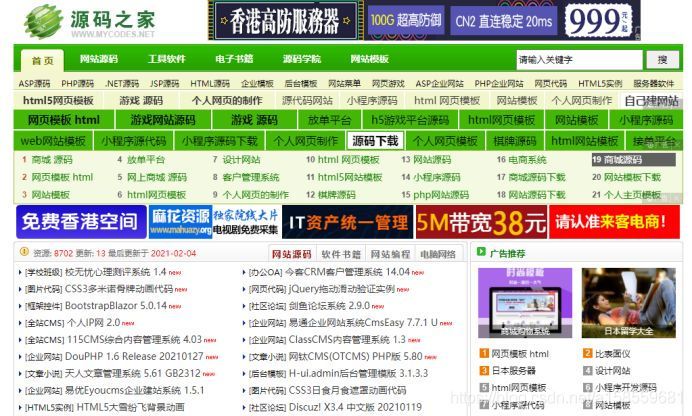The height and width of the screenshot is (416, 692).
Task: Go to the JSP源码 category link
Action: click(x=165, y=83)
